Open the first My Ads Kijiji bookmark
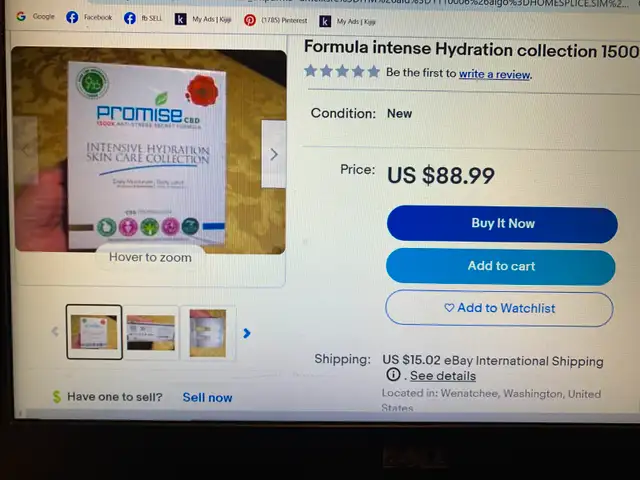 [x=203, y=19]
